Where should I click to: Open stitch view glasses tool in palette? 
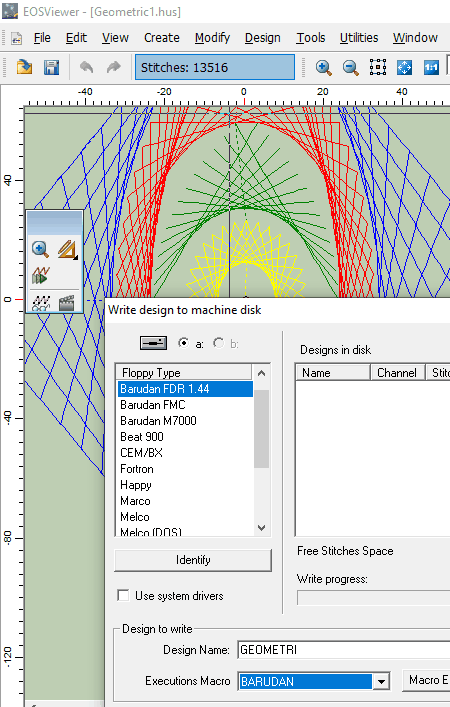[41, 303]
